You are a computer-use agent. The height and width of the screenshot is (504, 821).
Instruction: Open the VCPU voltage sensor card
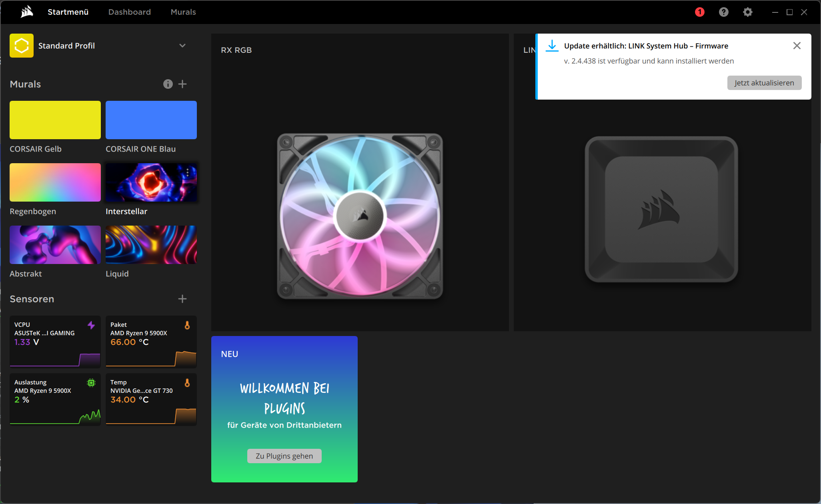pos(55,342)
